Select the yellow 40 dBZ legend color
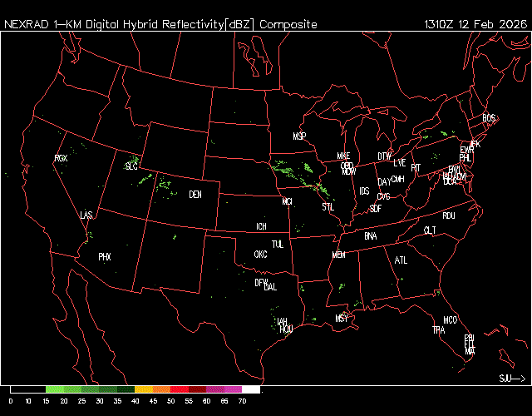The width and height of the screenshot is (532, 416). point(144,389)
